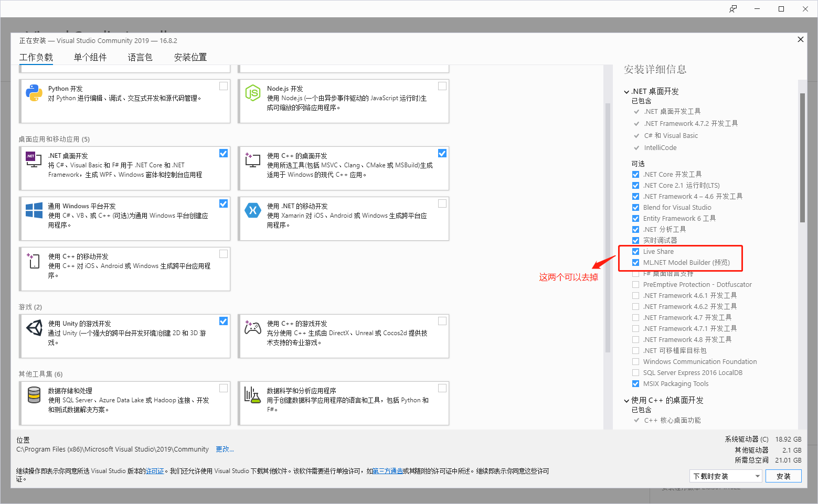Click the 数据存储和处理 database icon

pos(34,395)
